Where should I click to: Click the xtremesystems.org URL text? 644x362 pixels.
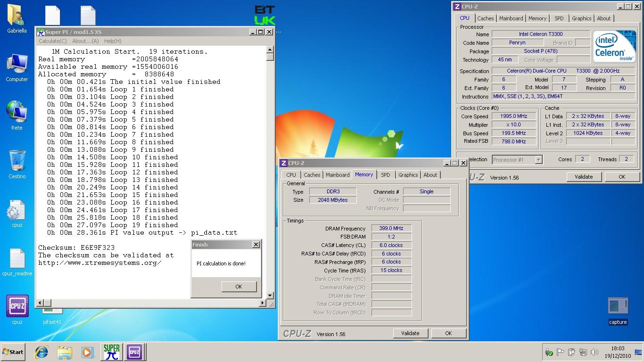tap(100, 263)
